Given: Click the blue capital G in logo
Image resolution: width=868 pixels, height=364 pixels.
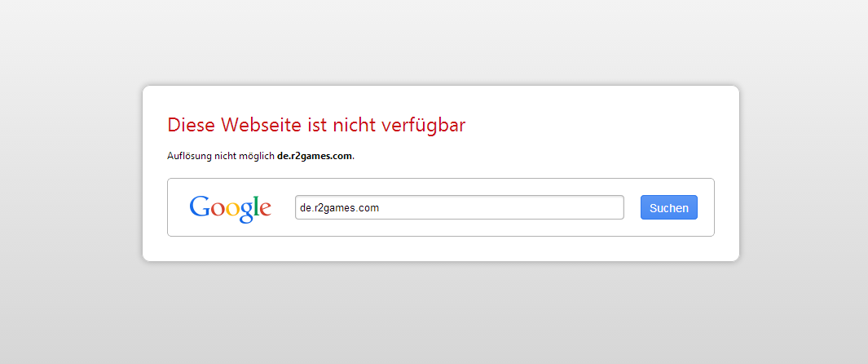Looking at the screenshot, I should point(200,207).
